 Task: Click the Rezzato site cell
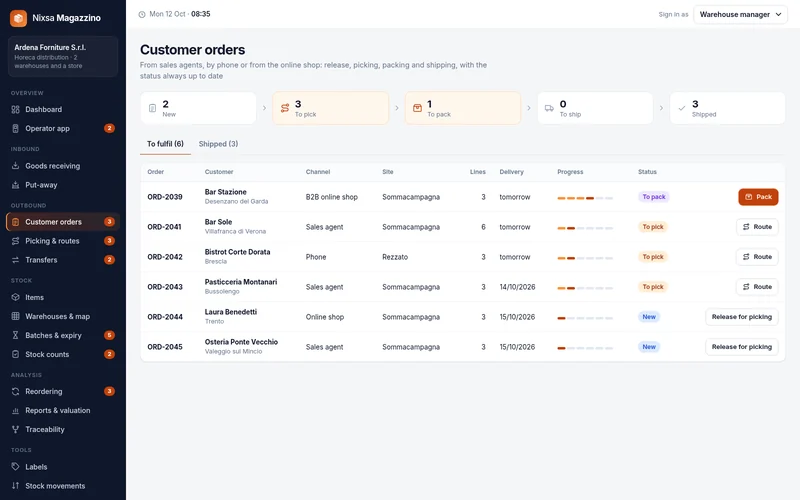pos(395,257)
